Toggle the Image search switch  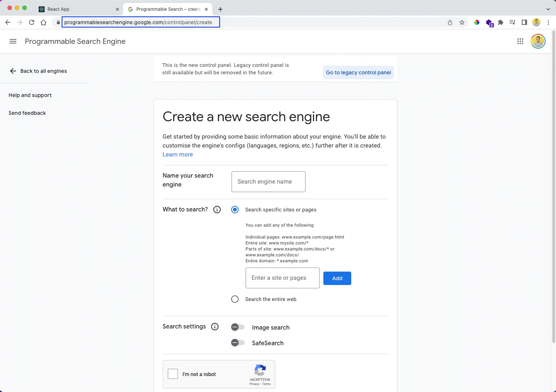pos(238,327)
